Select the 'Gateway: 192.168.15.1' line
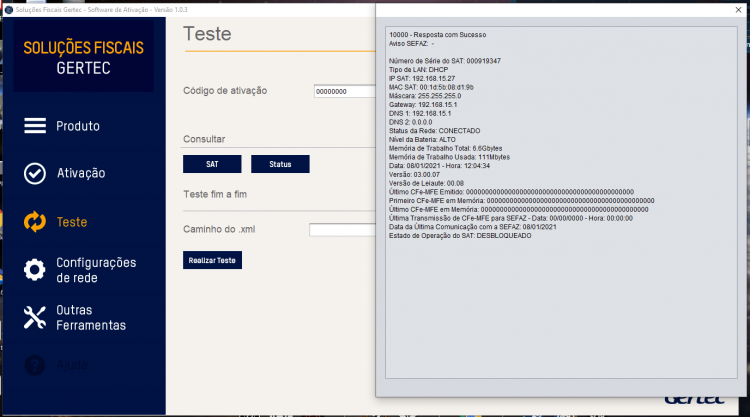750x417 pixels. (423, 105)
